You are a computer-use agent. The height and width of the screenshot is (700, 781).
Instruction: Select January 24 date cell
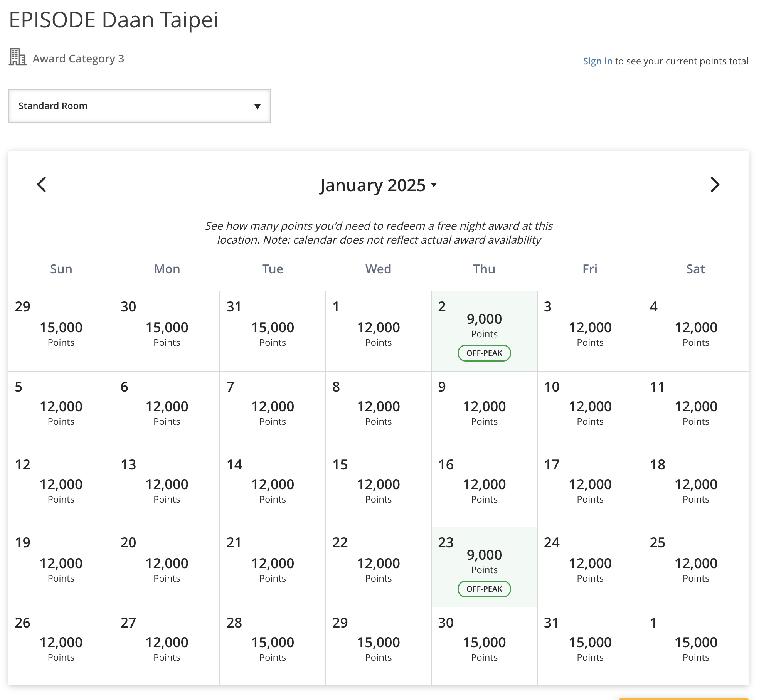click(590, 567)
